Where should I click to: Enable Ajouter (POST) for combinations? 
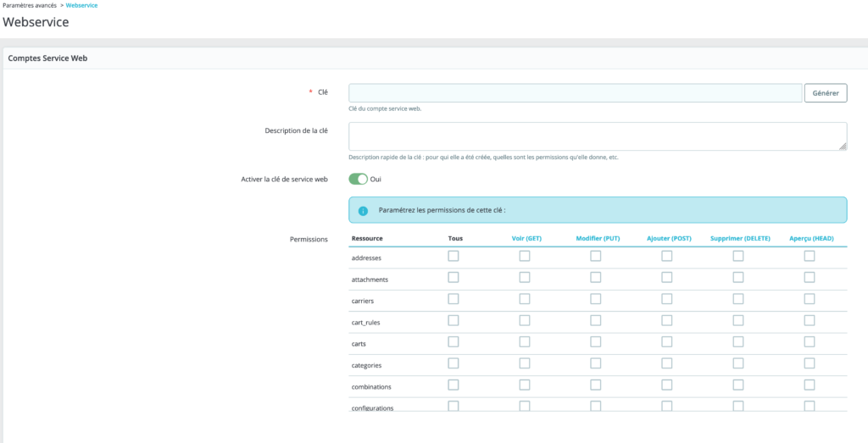(667, 385)
